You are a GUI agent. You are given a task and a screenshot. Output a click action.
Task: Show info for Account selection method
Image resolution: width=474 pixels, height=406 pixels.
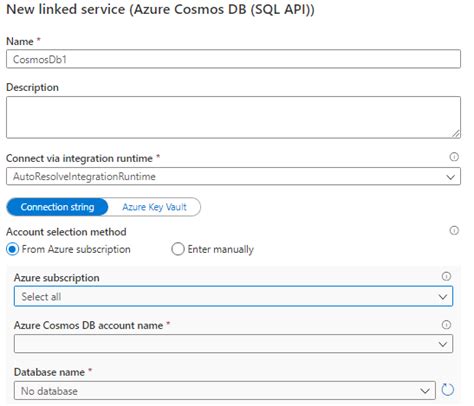pyautogui.click(x=454, y=230)
